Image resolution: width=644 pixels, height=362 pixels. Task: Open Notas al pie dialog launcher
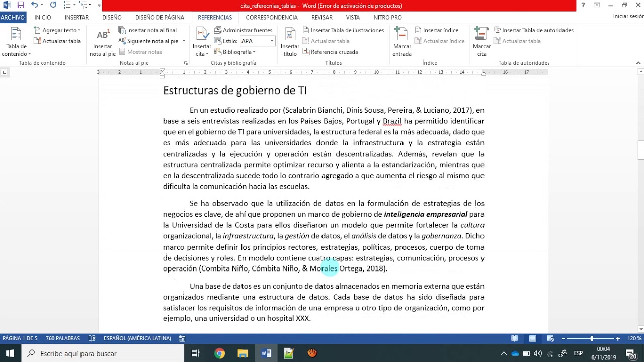(186, 63)
